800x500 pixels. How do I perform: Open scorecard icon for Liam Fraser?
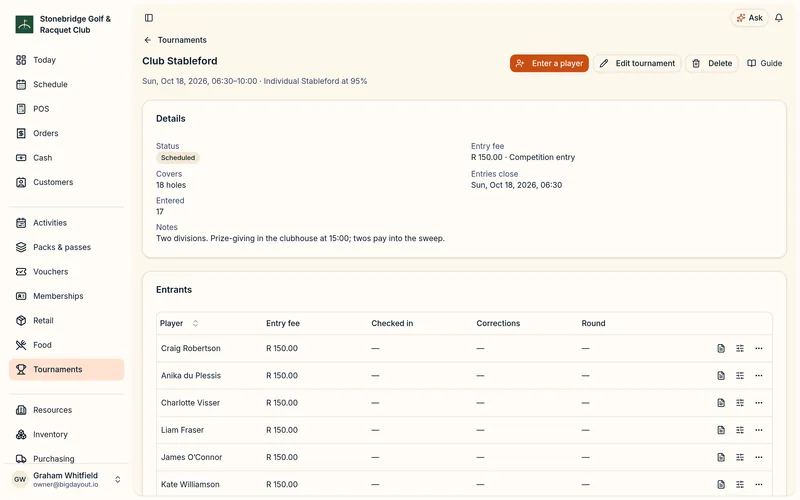(x=721, y=430)
